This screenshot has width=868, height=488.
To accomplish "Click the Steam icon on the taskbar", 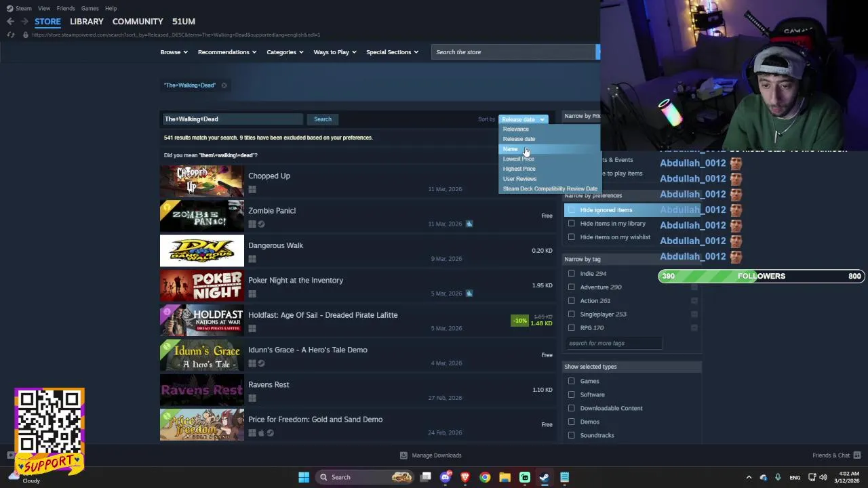I will click(x=545, y=477).
